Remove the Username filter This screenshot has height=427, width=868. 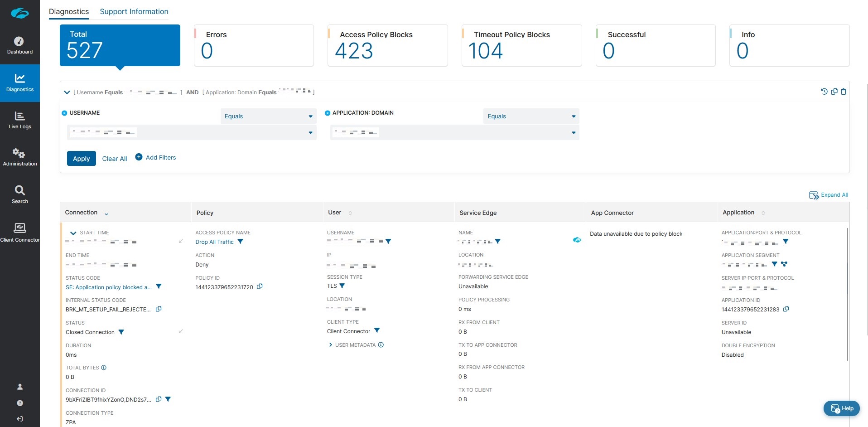click(64, 113)
